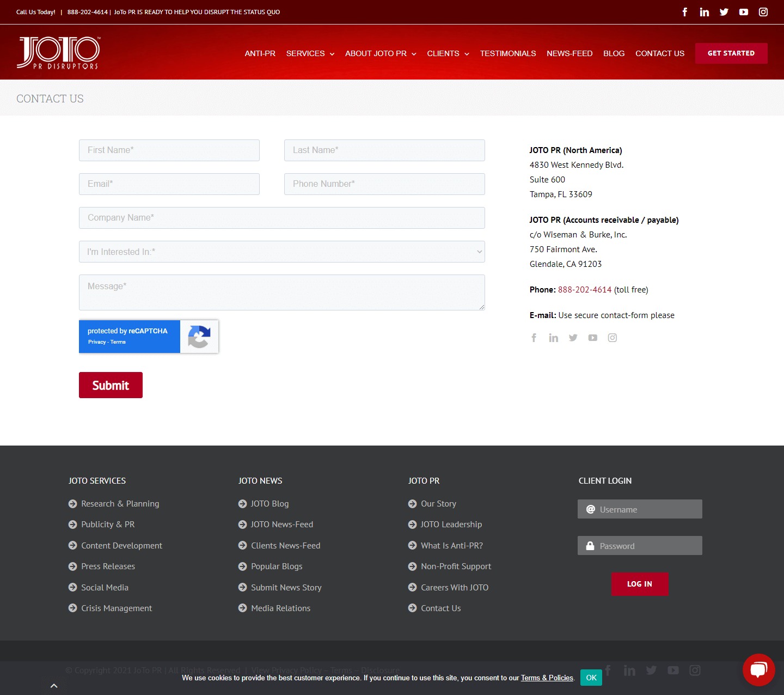Accept cookies with the OK button

(x=591, y=678)
